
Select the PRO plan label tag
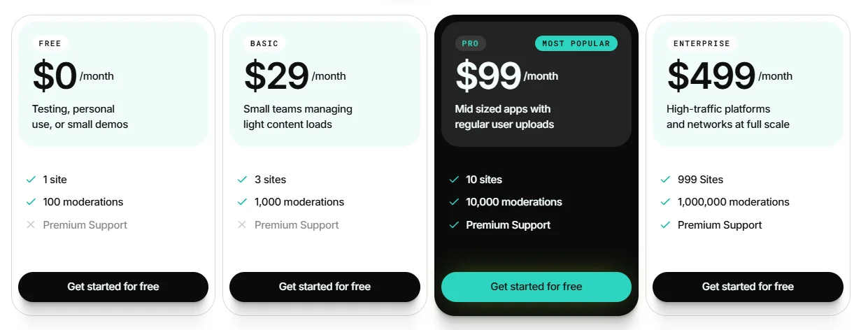coord(471,43)
